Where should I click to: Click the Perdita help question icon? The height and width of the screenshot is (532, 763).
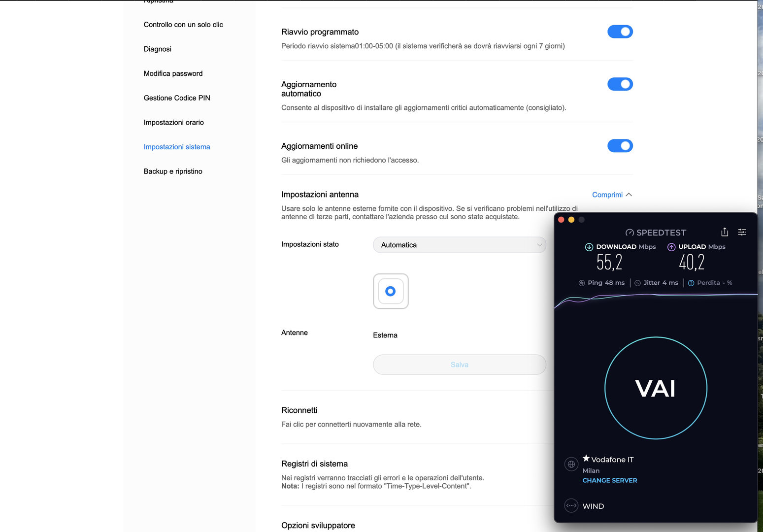[x=691, y=283]
